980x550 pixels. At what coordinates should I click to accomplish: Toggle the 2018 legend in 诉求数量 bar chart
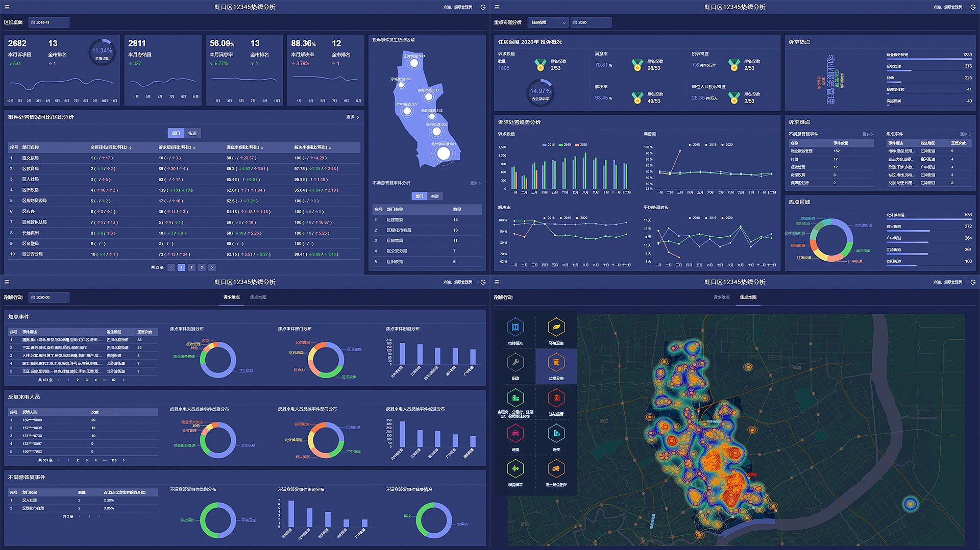click(x=548, y=145)
